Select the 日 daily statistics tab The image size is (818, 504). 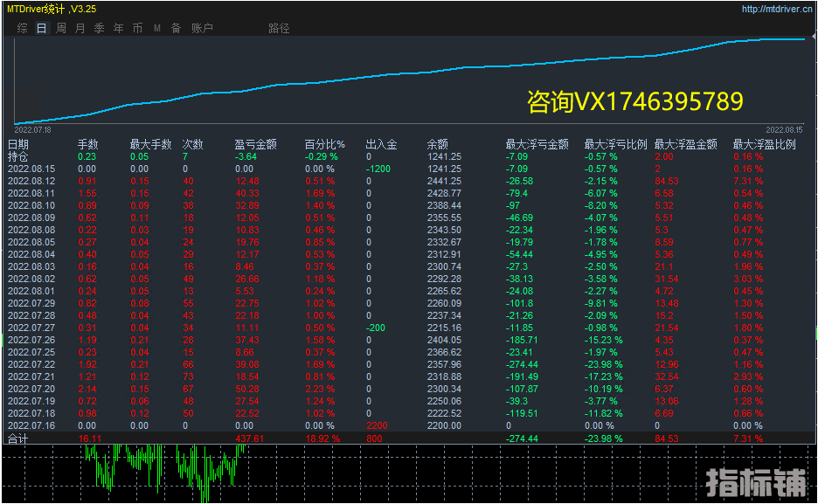coord(41,28)
